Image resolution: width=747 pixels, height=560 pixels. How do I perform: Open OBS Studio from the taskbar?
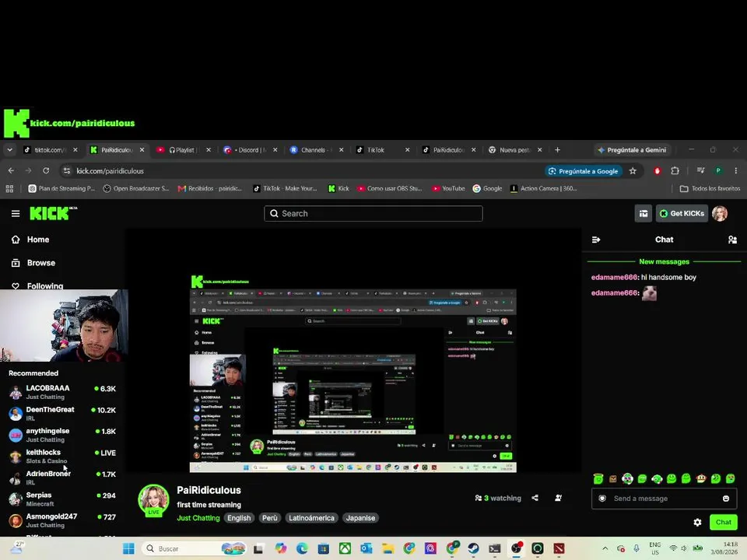coord(517,548)
